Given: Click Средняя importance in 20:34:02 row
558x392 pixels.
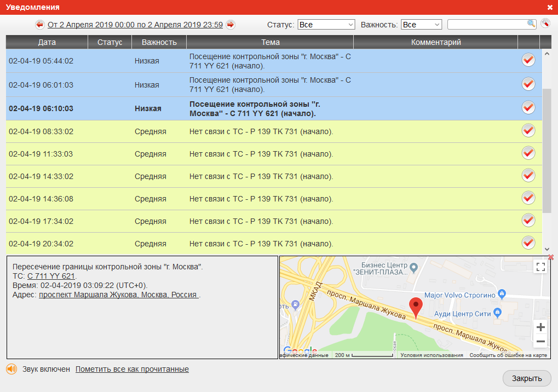Looking at the screenshot, I should tap(150, 244).
